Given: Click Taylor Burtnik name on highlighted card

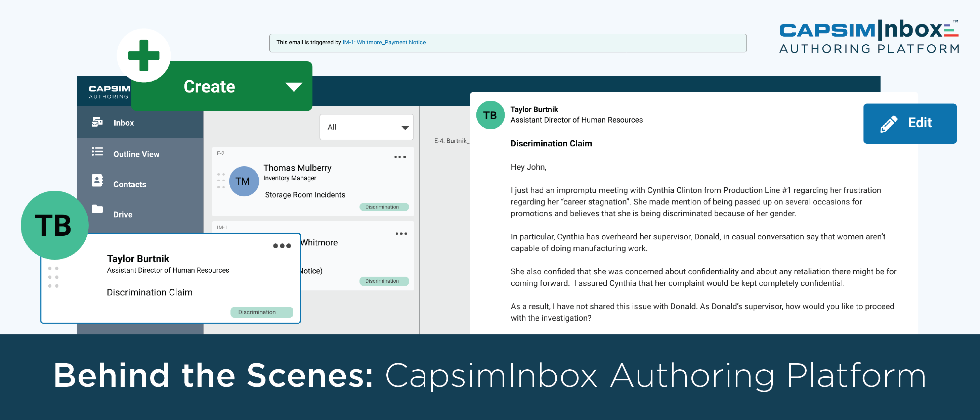Looking at the screenshot, I should (x=138, y=259).
